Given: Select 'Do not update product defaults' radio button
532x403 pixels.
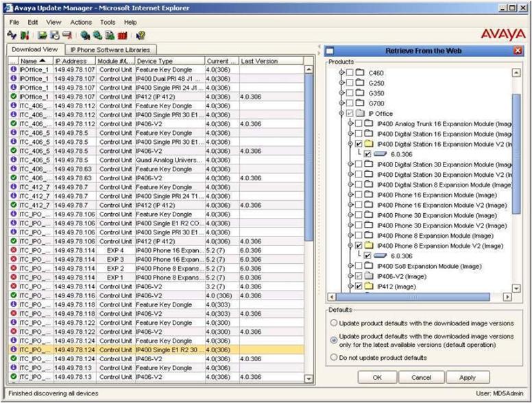Looking at the screenshot, I should pyautogui.click(x=334, y=358).
